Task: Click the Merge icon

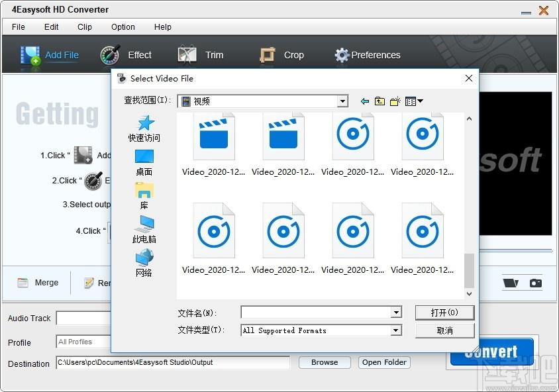Action: 23,283
